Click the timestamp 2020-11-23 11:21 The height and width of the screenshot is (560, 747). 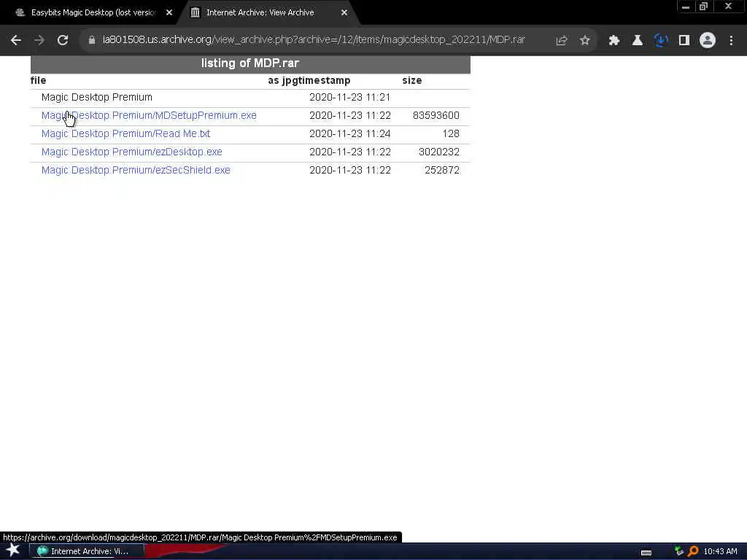[349, 98]
